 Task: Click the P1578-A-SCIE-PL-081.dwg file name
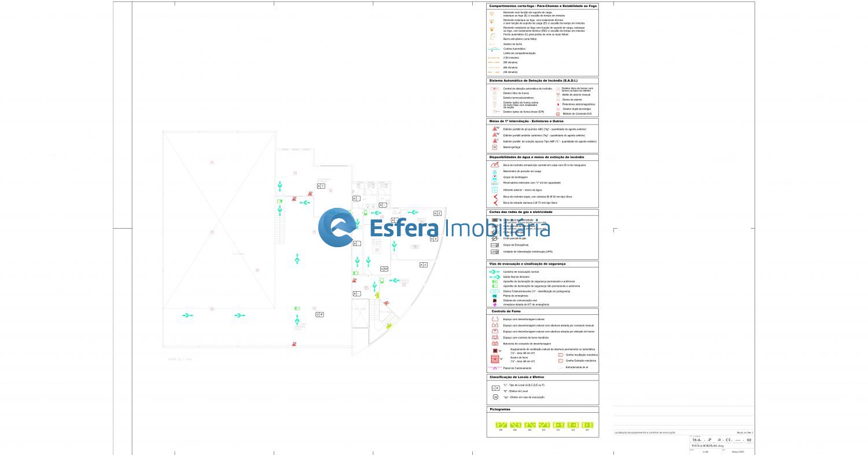[x=707, y=446]
